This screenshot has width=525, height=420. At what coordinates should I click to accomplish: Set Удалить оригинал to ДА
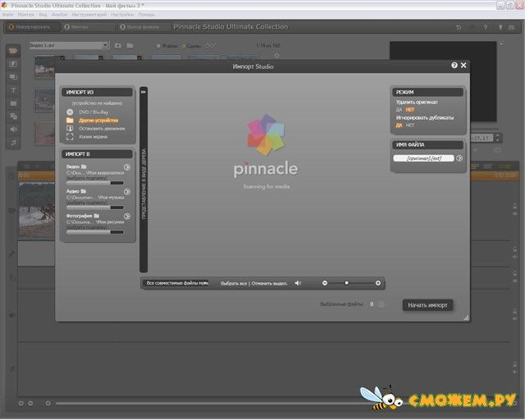coord(399,110)
